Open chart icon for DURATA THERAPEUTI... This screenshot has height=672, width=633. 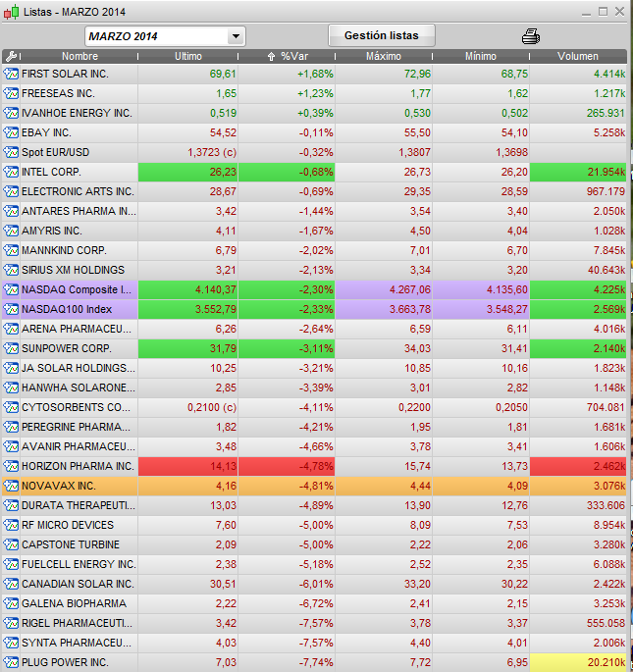tap(11, 505)
